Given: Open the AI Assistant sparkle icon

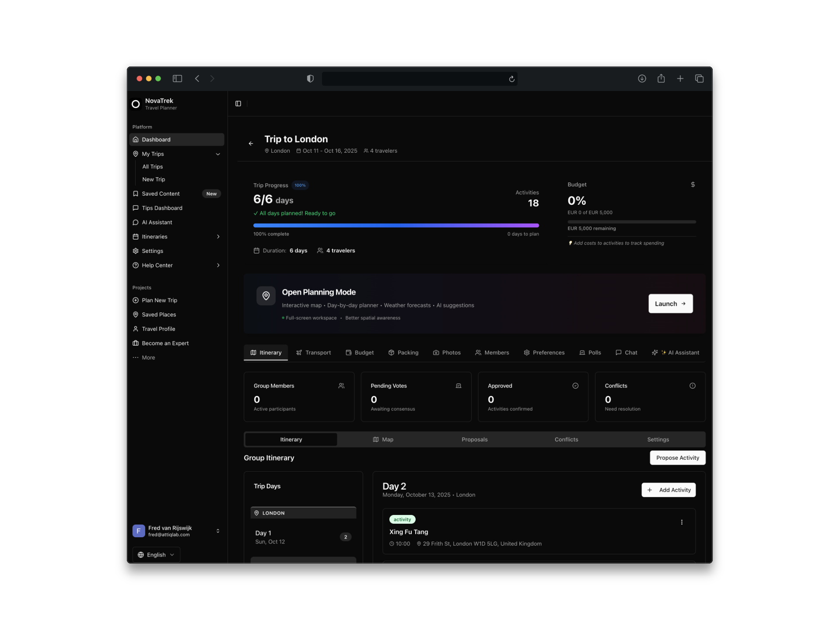Looking at the screenshot, I should click(655, 353).
